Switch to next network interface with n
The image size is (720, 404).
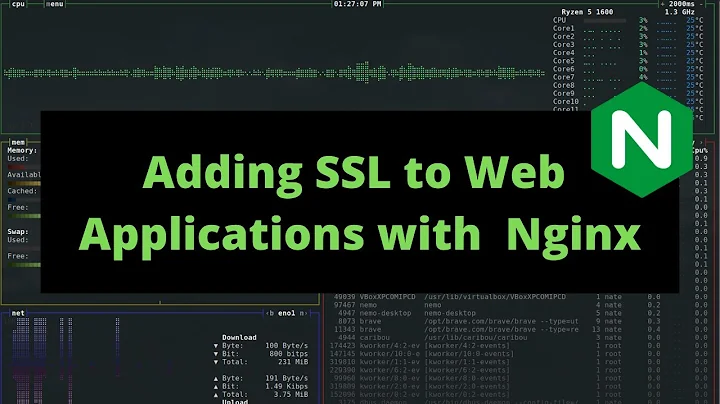point(303,313)
